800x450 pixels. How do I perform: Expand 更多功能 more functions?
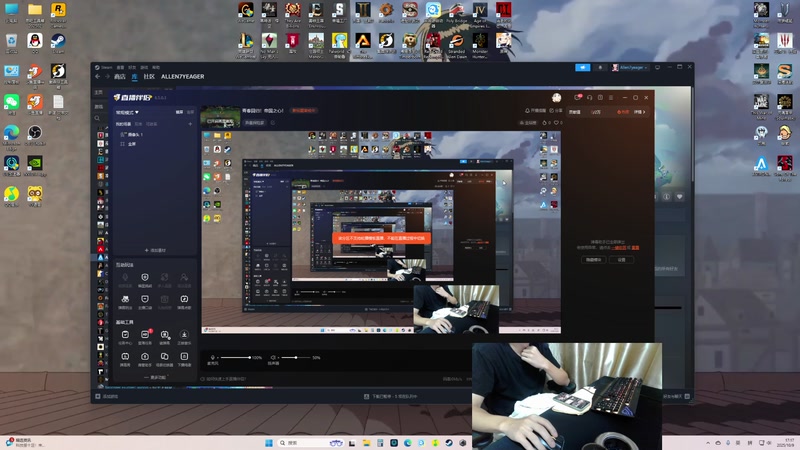pyautogui.click(x=156, y=378)
